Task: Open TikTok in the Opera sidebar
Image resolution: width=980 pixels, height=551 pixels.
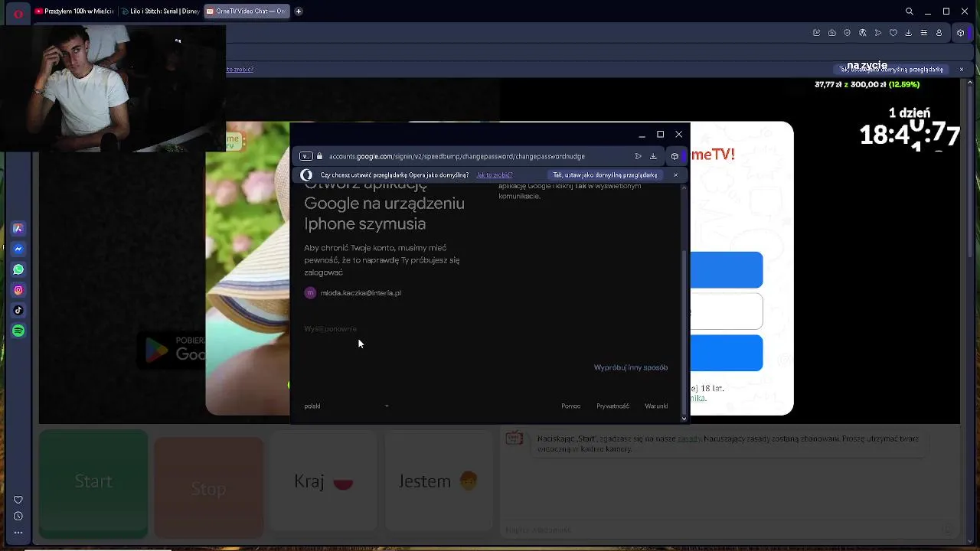Action: point(18,310)
